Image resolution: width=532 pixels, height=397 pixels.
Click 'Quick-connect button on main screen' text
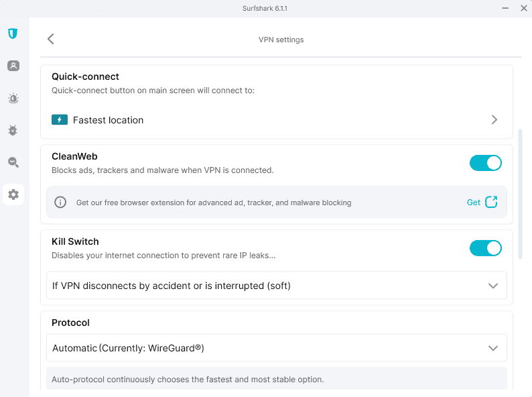pos(153,91)
